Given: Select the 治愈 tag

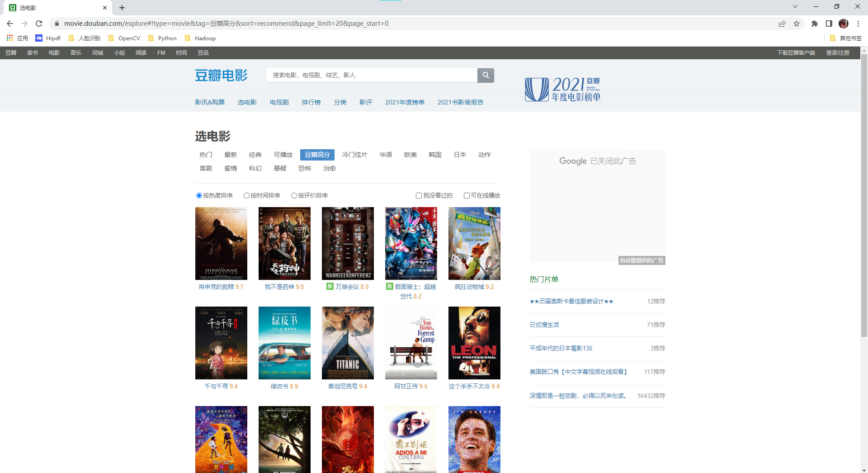Looking at the screenshot, I should (x=329, y=168).
